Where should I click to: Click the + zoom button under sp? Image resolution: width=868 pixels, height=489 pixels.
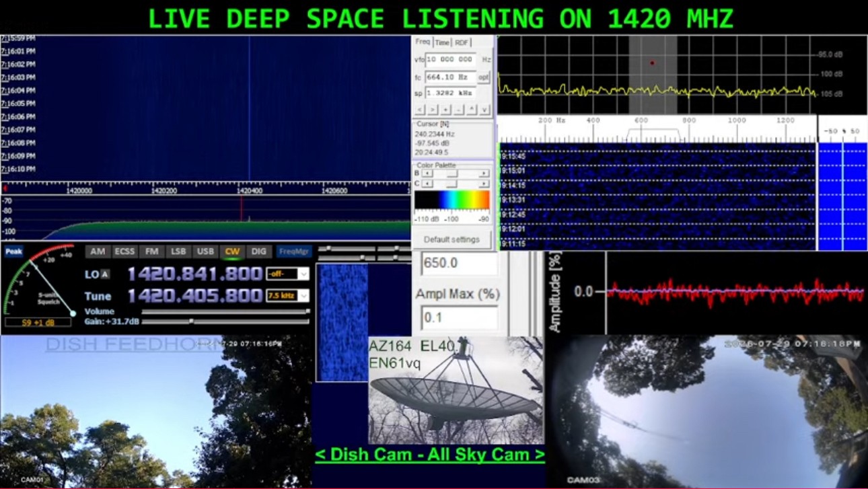click(445, 110)
